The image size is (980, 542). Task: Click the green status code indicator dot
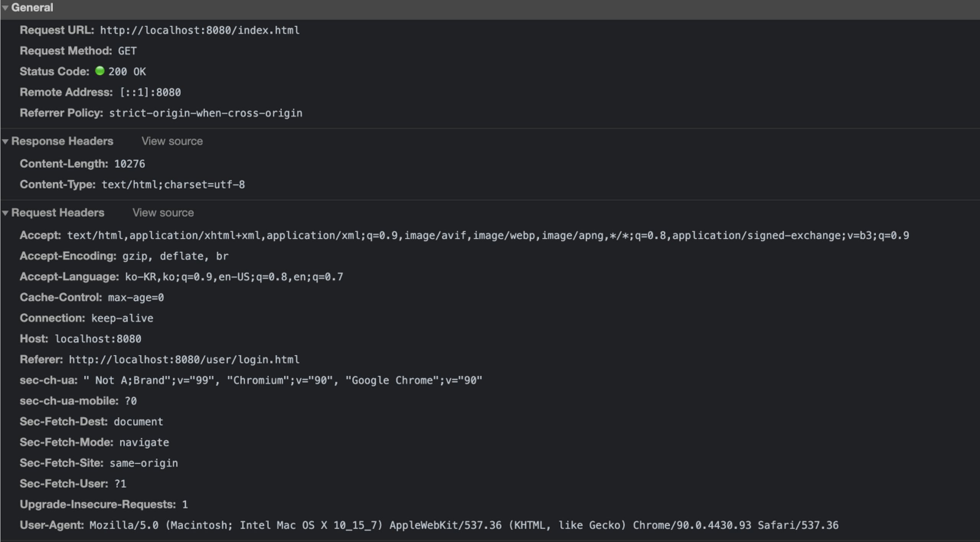[100, 71]
